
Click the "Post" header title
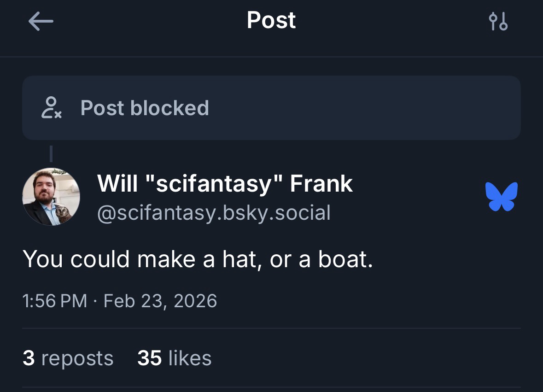click(x=271, y=20)
